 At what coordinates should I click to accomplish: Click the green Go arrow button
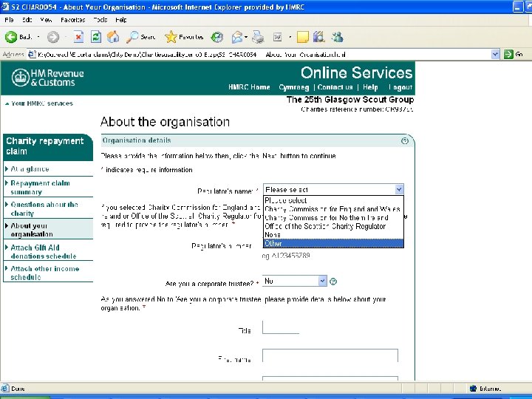pyautogui.click(x=508, y=54)
